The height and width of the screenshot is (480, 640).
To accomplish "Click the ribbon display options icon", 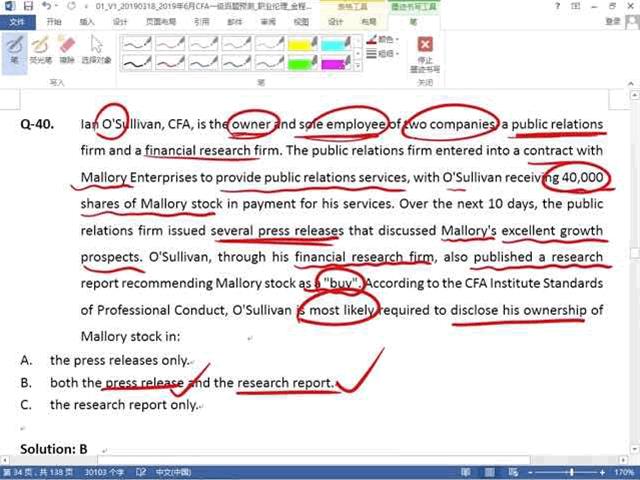I will 576,6.
